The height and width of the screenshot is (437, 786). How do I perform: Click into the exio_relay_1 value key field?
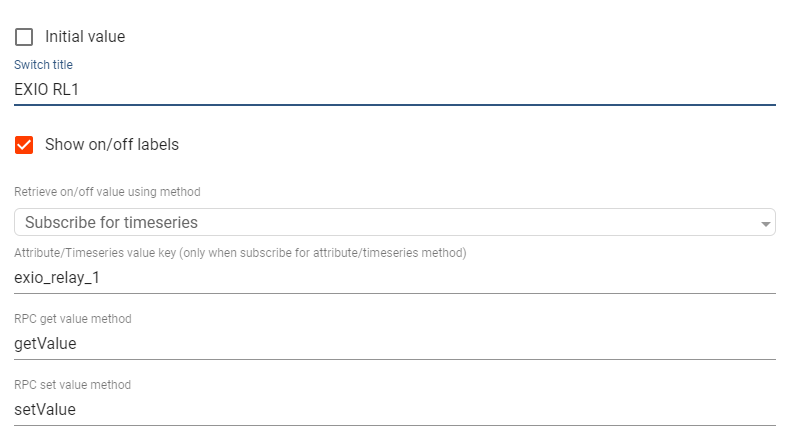[395, 278]
